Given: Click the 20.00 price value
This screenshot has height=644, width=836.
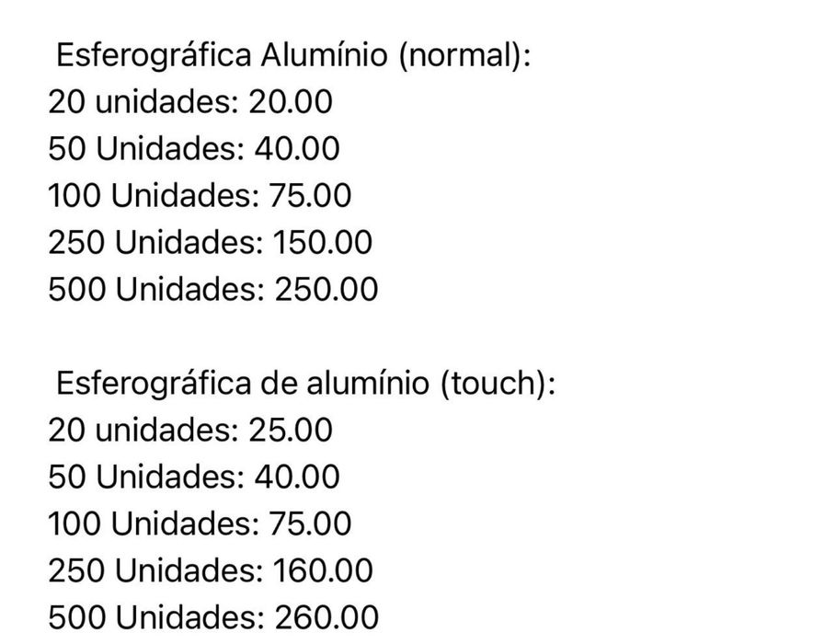Looking at the screenshot, I should 291,102.
